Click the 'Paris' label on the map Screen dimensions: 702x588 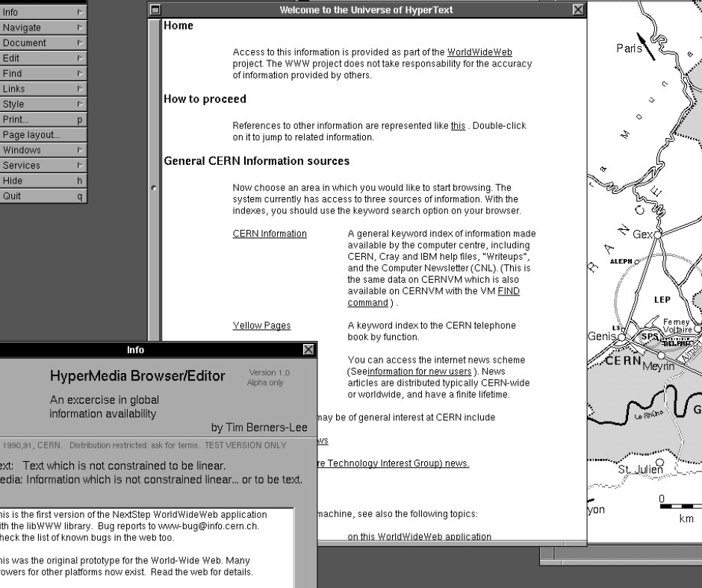[x=629, y=49]
